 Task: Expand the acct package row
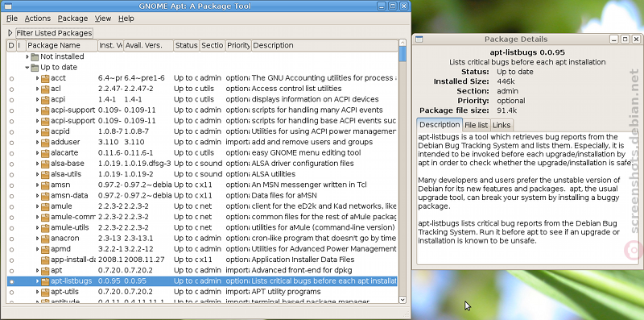coord(37,77)
